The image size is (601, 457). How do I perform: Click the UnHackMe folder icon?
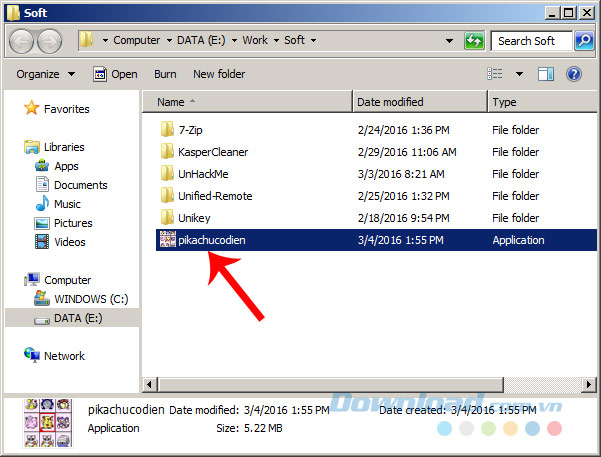click(x=167, y=173)
